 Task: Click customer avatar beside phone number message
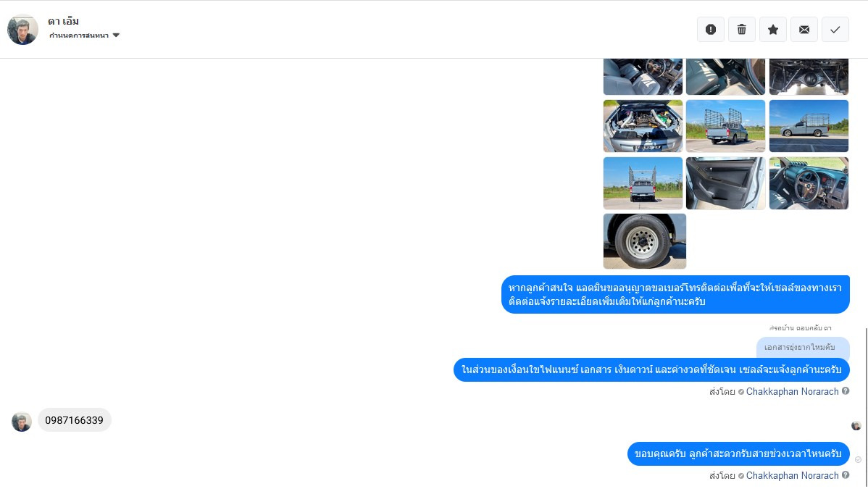pyautogui.click(x=22, y=422)
